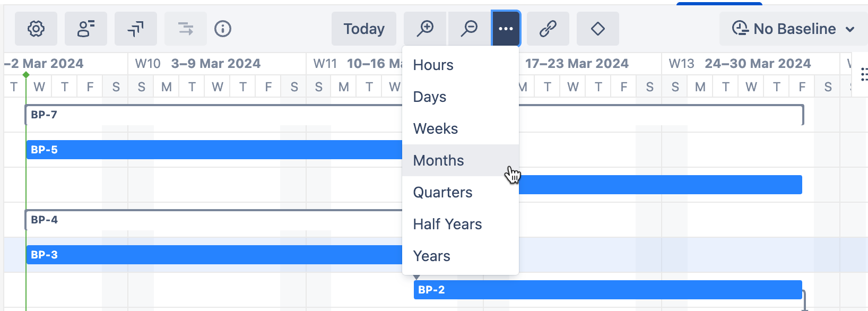Jump to Today in the timeline
This screenshot has width=868, height=311.
[x=364, y=29]
